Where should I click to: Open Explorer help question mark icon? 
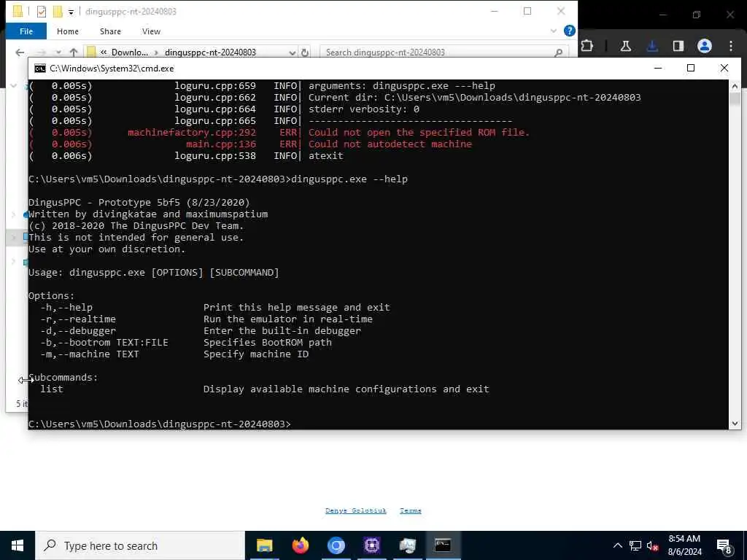click(569, 31)
